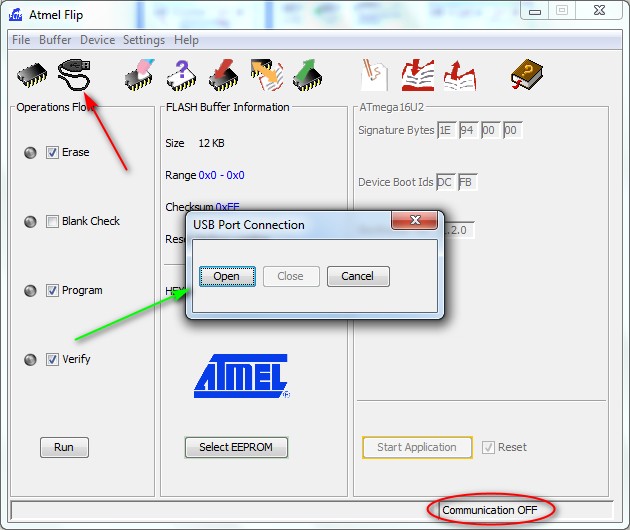Enable the Blank Check checkbox
630x530 pixels.
point(52,221)
